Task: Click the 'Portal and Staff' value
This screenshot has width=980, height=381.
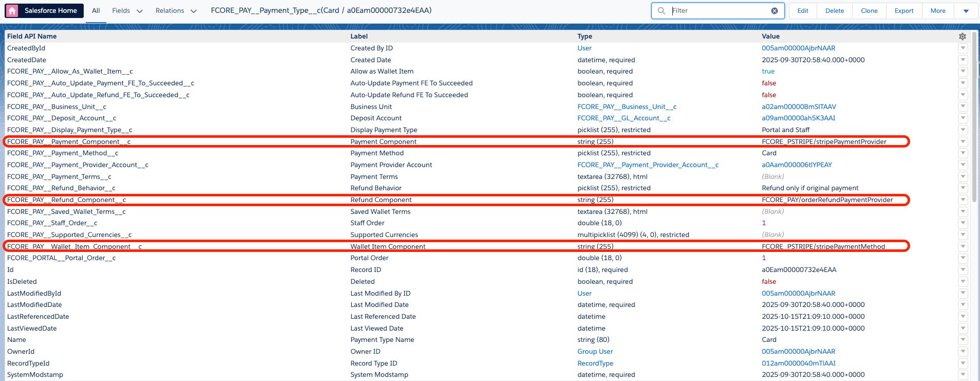Action: (x=785, y=130)
